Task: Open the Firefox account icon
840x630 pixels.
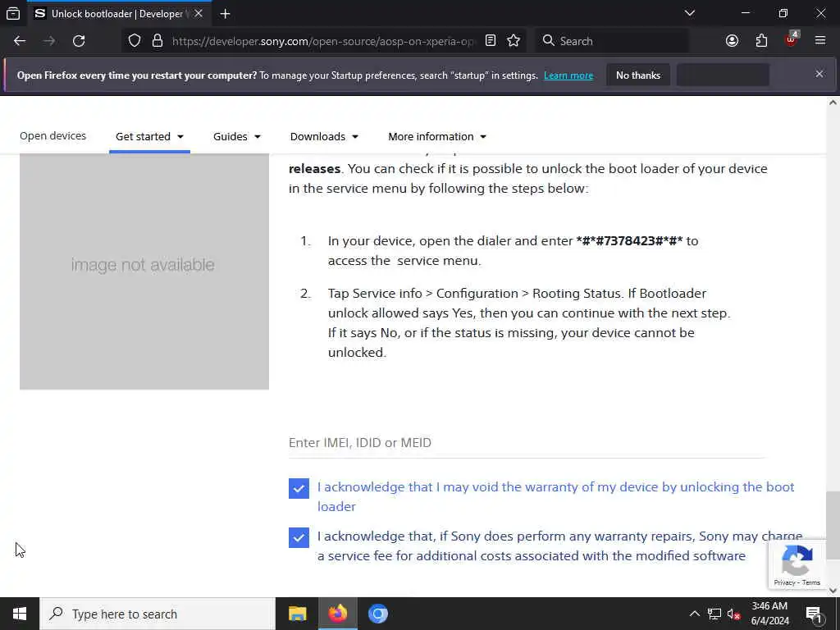Action: [732, 41]
